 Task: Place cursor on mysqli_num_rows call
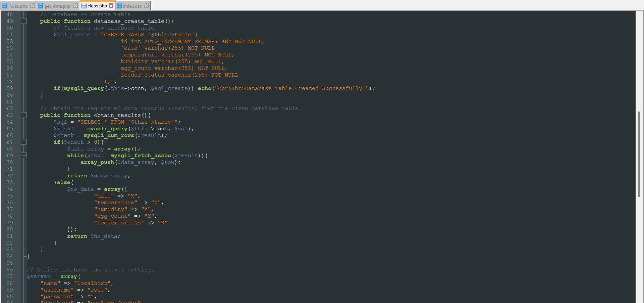coord(109,135)
